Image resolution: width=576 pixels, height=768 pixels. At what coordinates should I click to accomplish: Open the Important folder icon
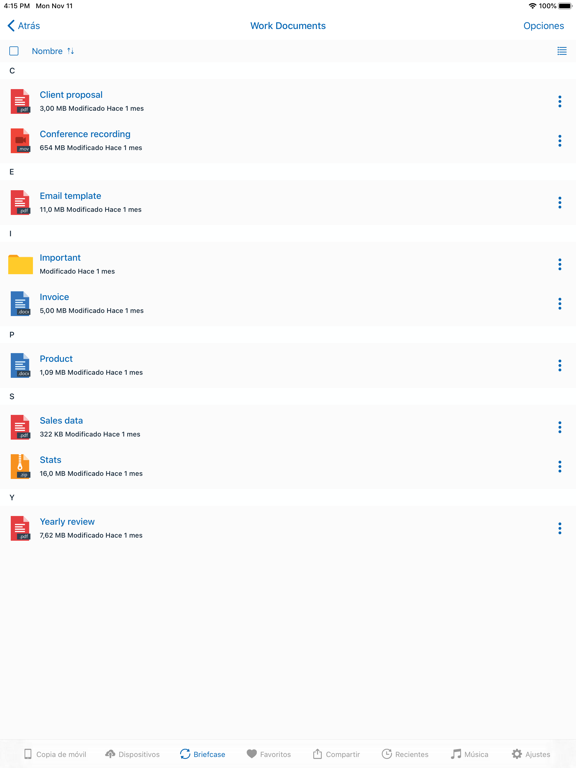(21, 264)
